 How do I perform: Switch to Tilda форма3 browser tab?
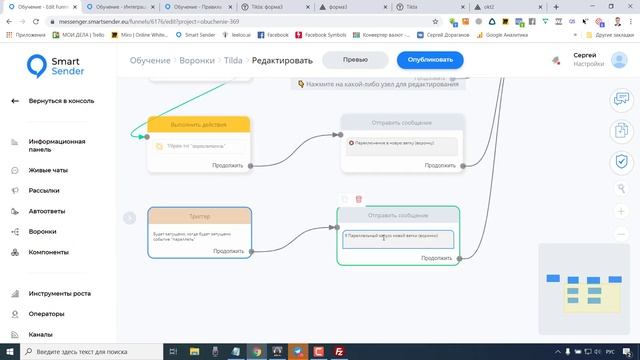click(276, 7)
